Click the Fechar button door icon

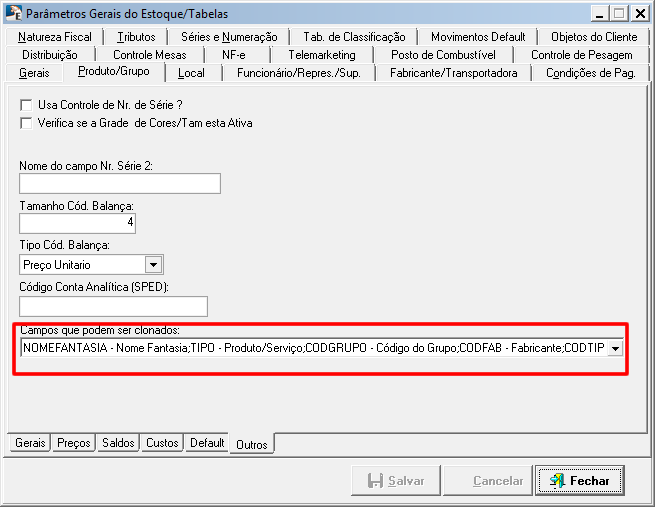[x=556, y=481]
